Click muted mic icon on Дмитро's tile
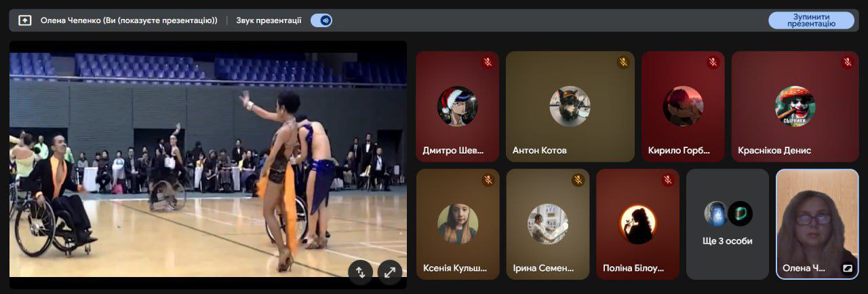Image resolution: width=868 pixels, height=294 pixels. [x=488, y=62]
